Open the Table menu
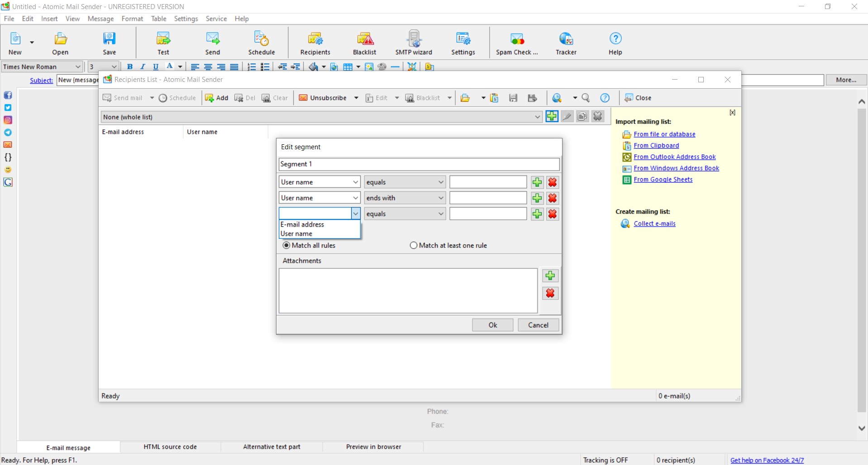 (x=158, y=19)
